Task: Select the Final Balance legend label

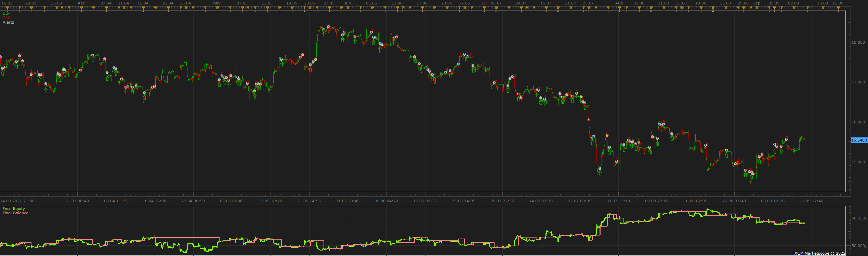Action: pyautogui.click(x=16, y=213)
